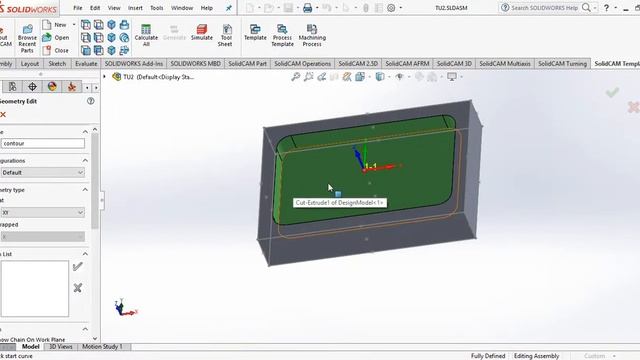The width and height of the screenshot is (640, 360).
Task: Open the Template command
Action: pyautogui.click(x=255, y=32)
